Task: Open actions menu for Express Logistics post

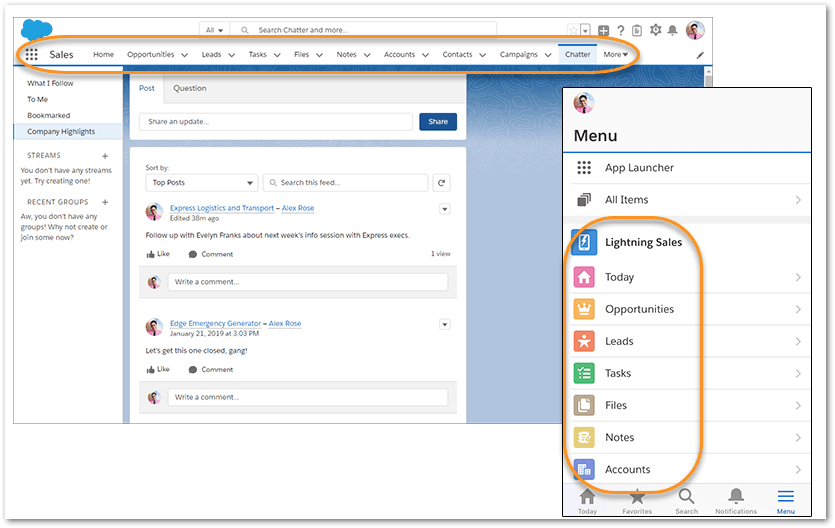Action: (x=445, y=209)
